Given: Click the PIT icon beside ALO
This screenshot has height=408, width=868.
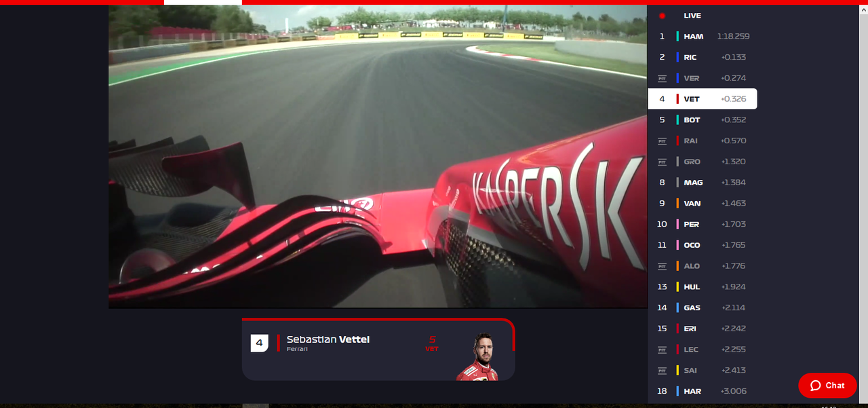Looking at the screenshot, I should tap(663, 266).
